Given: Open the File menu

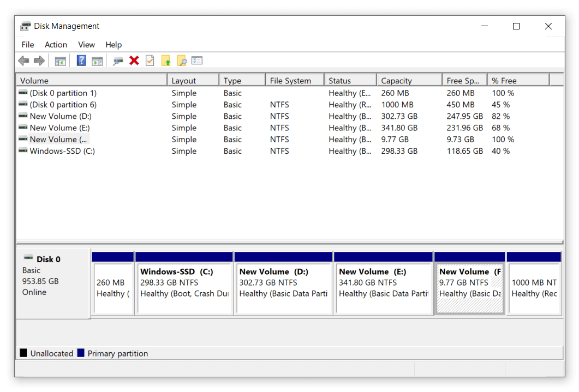Looking at the screenshot, I should point(27,45).
